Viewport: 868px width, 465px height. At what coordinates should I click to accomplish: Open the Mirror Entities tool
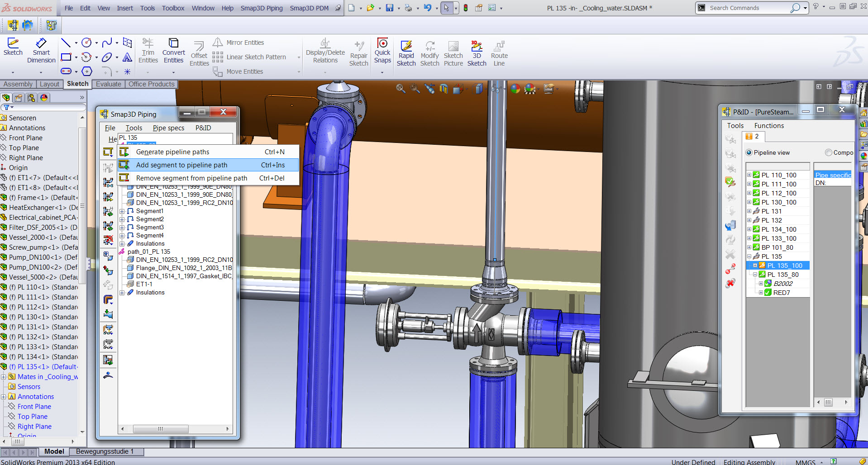[244, 42]
